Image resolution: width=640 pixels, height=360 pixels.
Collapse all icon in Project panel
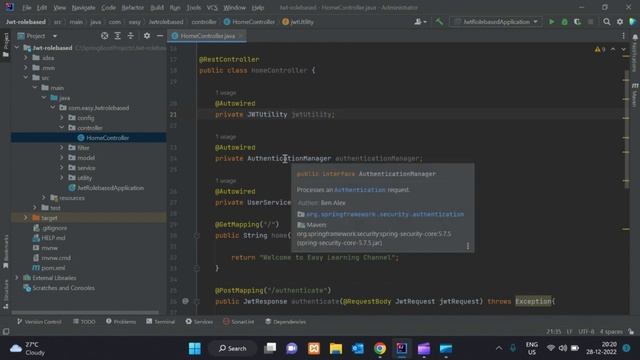[131, 36]
